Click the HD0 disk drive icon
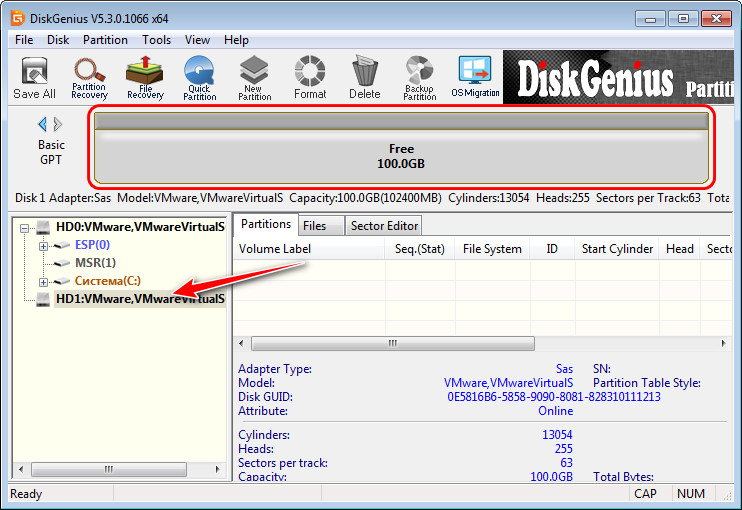 [x=43, y=227]
